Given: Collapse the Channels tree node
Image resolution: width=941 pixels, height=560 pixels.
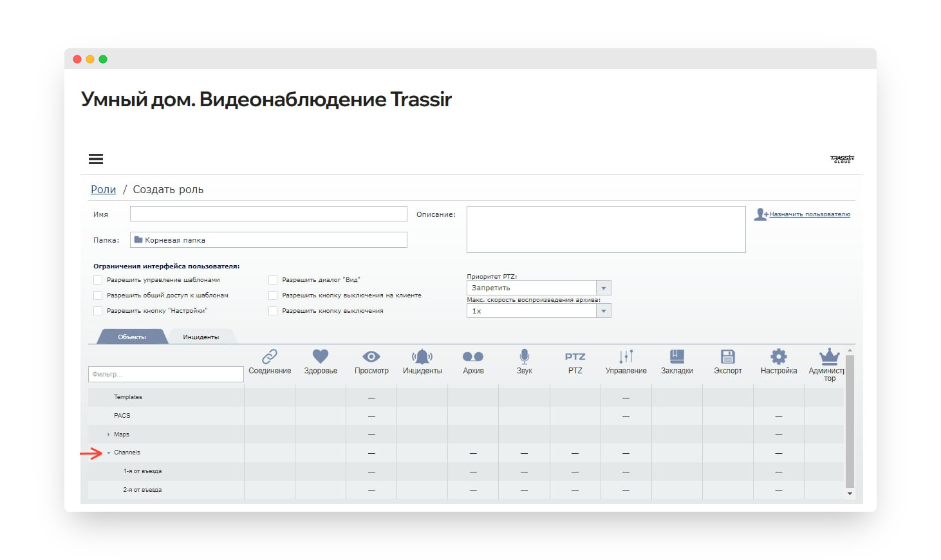Looking at the screenshot, I should pos(109,453).
